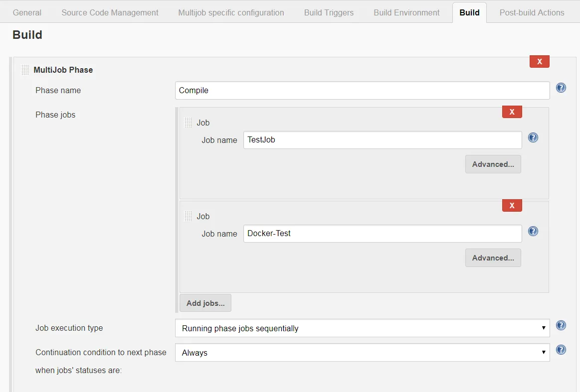Delete the MultiJob Phase with red X
Image resolution: width=580 pixels, height=392 pixels.
point(539,61)
